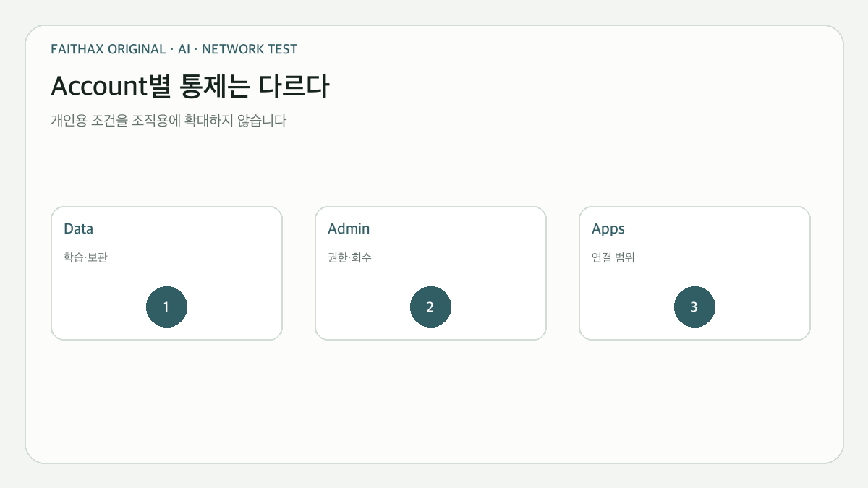Select the Data card heading
The width and height of the screenshot is (868, 488).
point(78,228)
